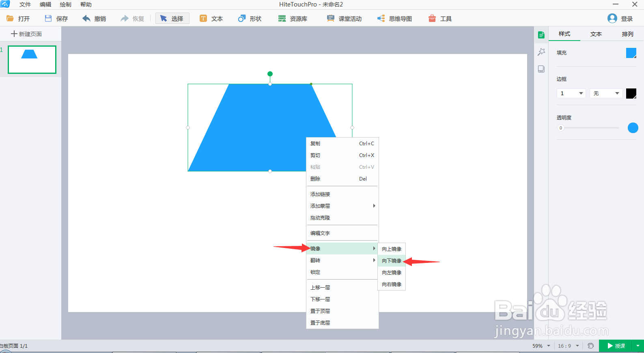The height and width of the screenshot is (353, 644).
Task: Redo with the 恢复 arrow
Action: click(125, 18)
